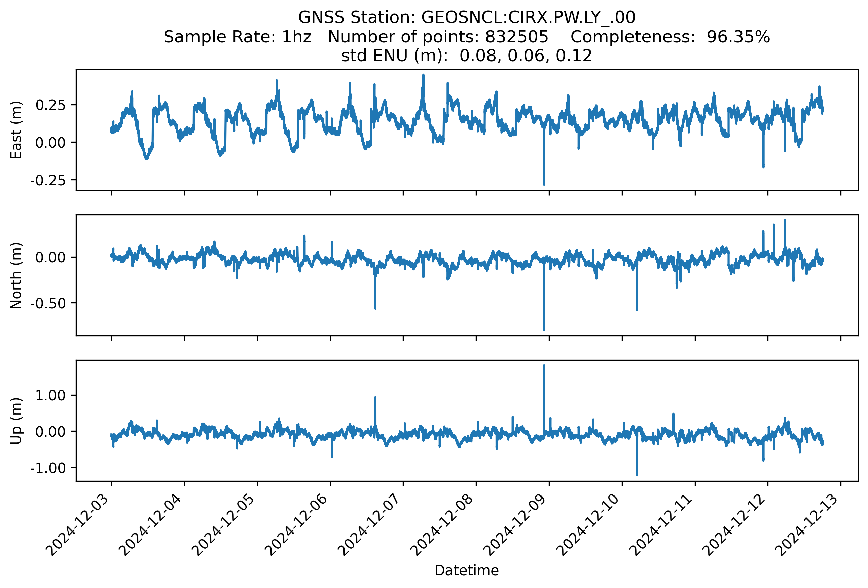868x588 pixels.
Task: Click the East (m) axis label
Action: [16, 130]
